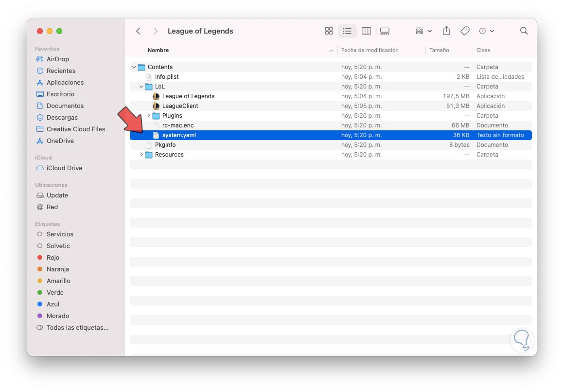Image resolution: width=564 pixels, height=392 pixels.
Task: Click the Tags toolbar icon
Action: [465, 31]
